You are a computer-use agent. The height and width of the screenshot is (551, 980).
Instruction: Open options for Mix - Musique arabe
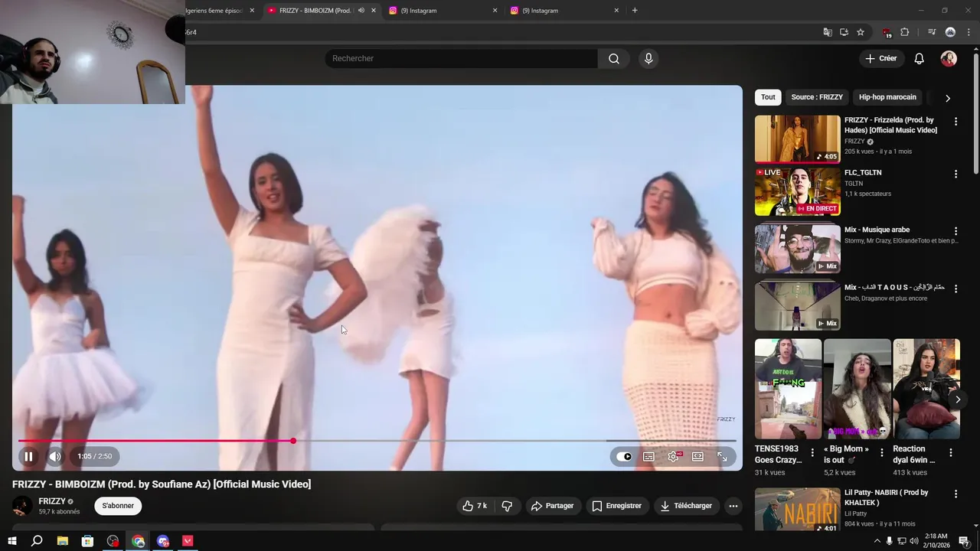955,231
